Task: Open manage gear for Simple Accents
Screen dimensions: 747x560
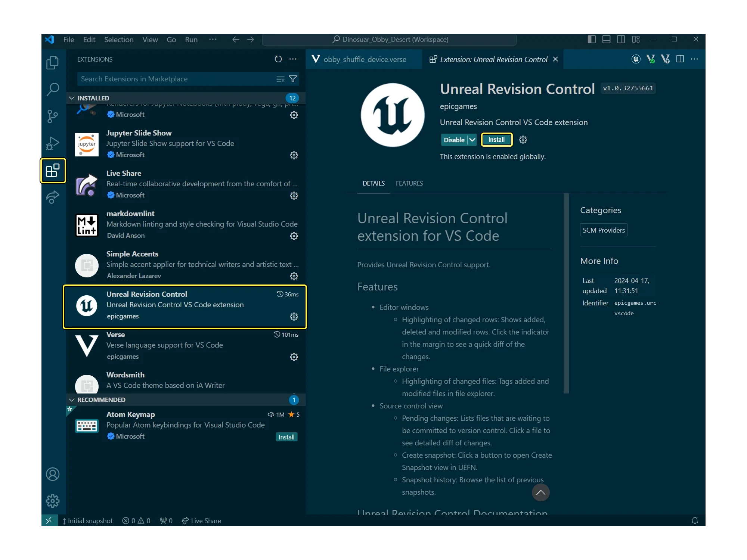Action: pyautogui.click(x=294, y=276)
